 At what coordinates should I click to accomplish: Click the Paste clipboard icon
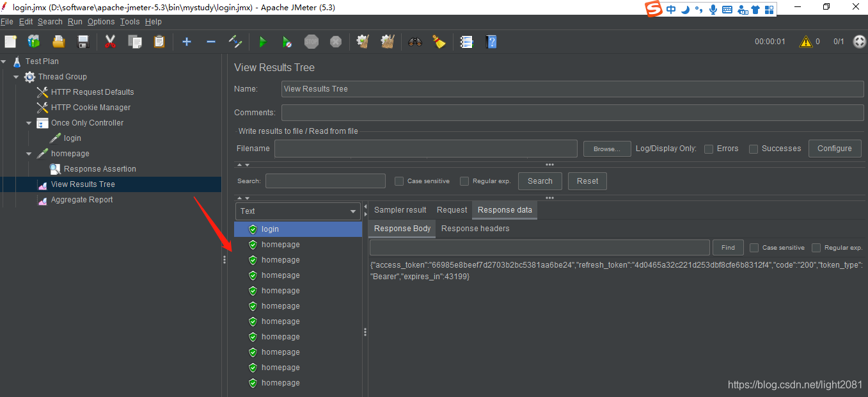(x=159, y=42)
